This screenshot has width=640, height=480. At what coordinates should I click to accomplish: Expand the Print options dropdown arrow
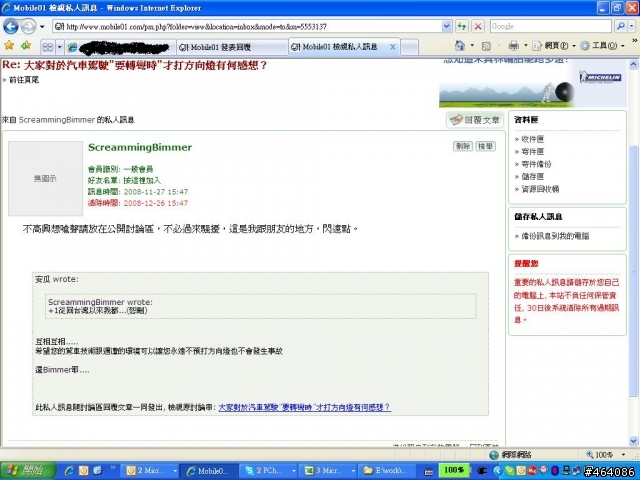click(x=526, y=46)
